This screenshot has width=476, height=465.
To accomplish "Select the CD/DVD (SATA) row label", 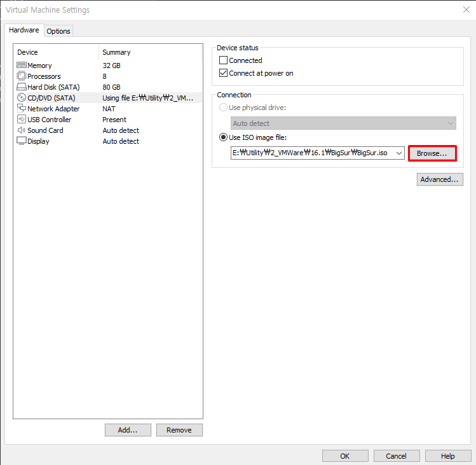I will [51, 98].
